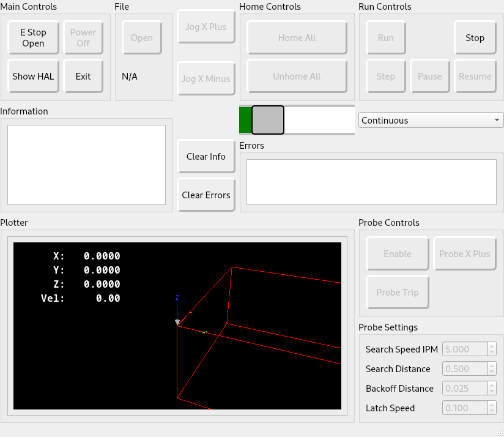Jog the X axis minus

[x=206, y=79]
